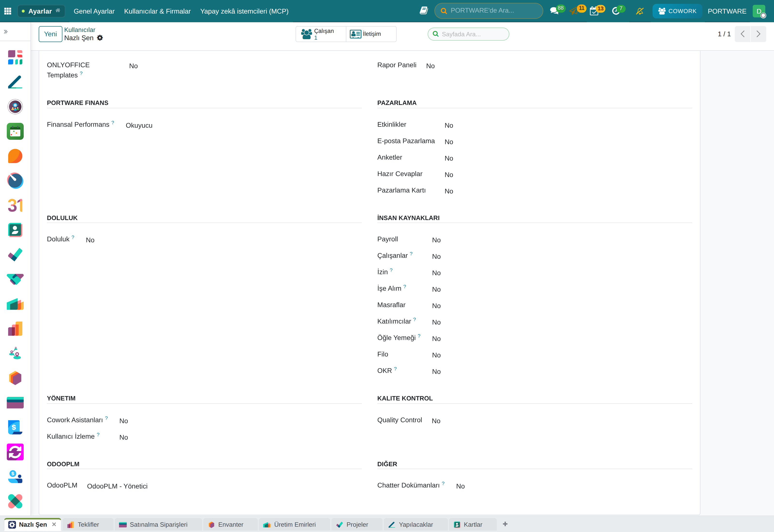Close the Nazlı Şen bottom tab
The width and height of the screenshot is (774, 532).
click(54, 524)
